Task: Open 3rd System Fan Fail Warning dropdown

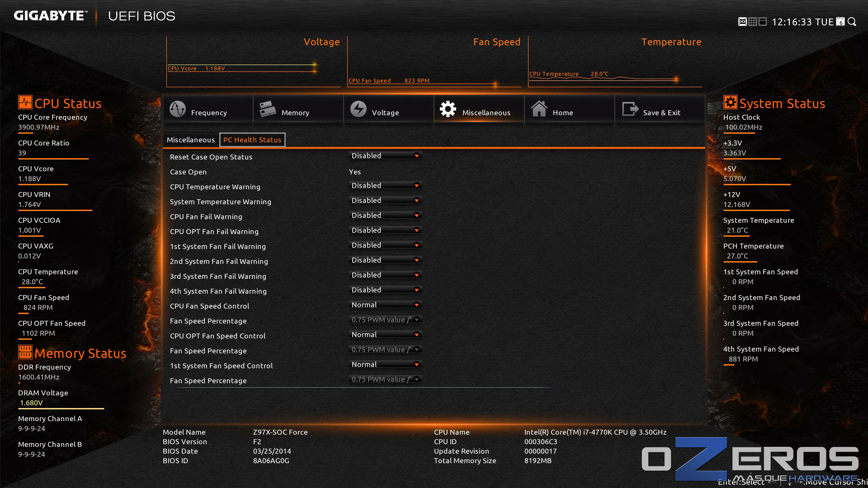Action: point(386,275)
